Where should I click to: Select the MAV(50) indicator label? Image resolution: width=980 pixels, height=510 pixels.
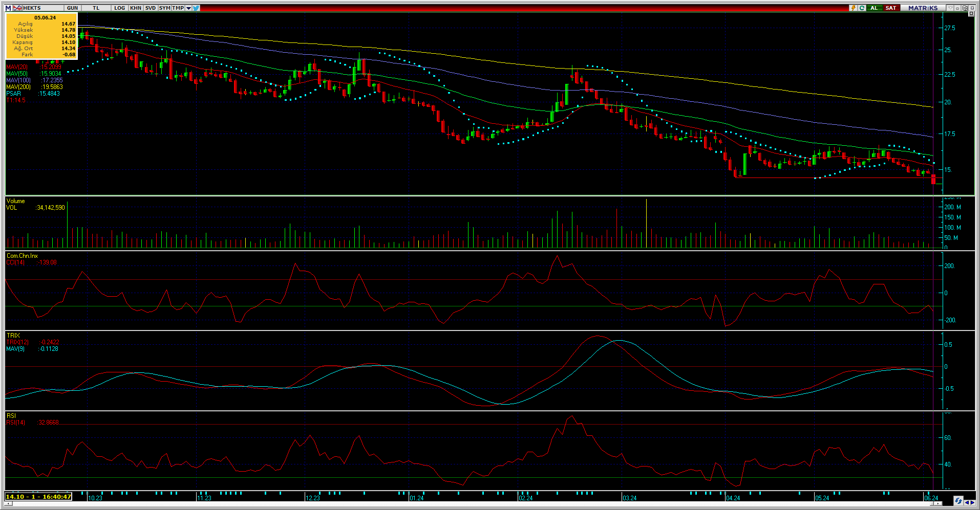point(17,74)
